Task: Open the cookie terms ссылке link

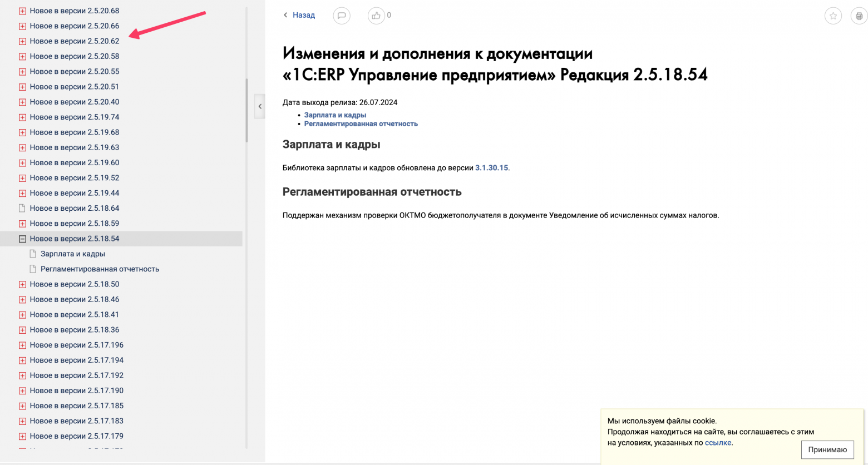Action: (x=718, y=443)
